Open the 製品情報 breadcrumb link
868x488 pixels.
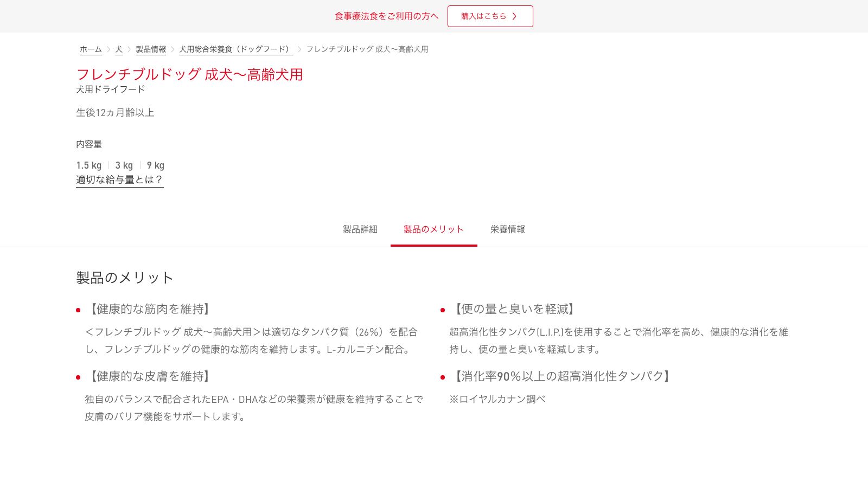[151, 49]
